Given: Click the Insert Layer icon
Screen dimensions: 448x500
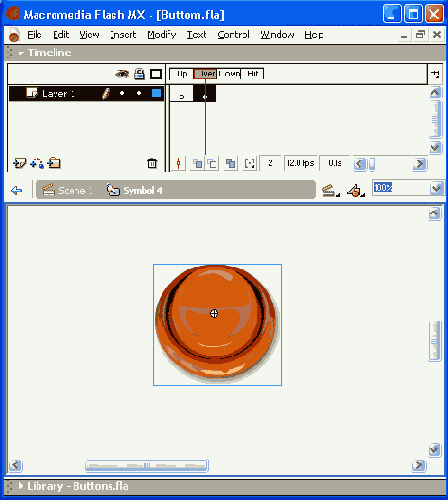Looking at the screenshot, I should point(19,163).
